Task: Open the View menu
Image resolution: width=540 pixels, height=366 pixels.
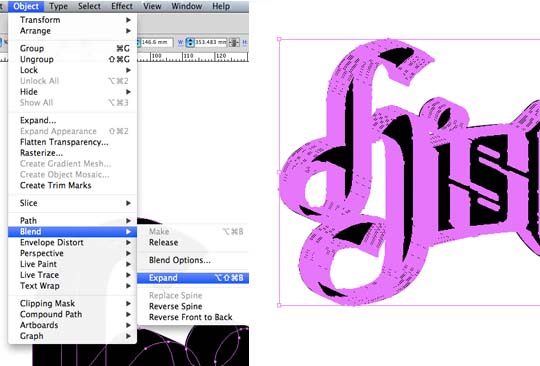Action: pos(152,6)
